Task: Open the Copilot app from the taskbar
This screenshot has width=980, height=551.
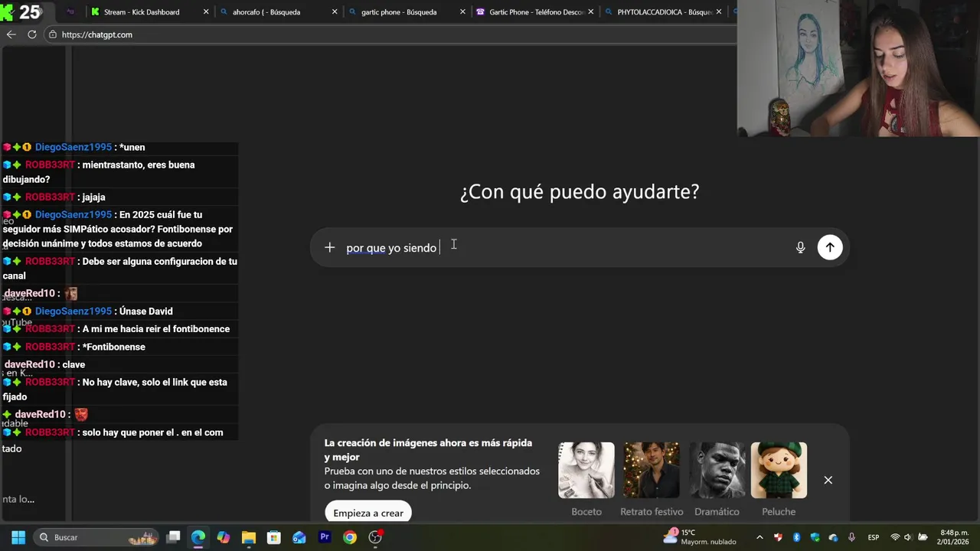Action: (224, 537)
